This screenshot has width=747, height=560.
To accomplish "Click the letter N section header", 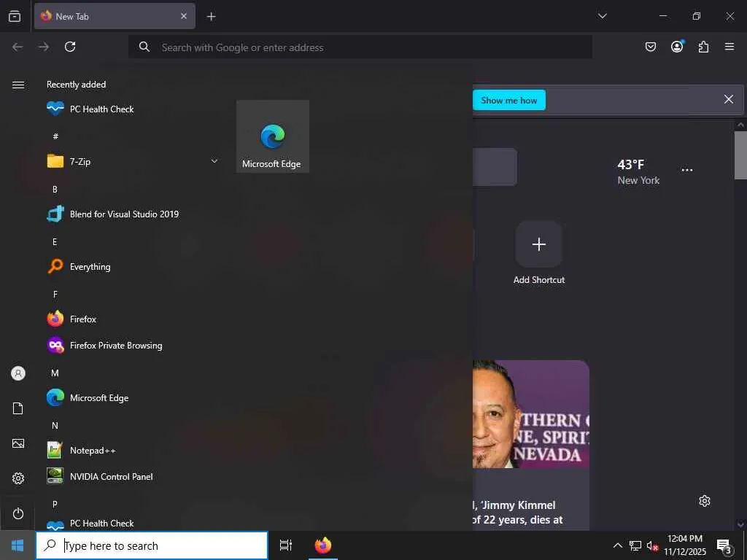I will point(55,426).
